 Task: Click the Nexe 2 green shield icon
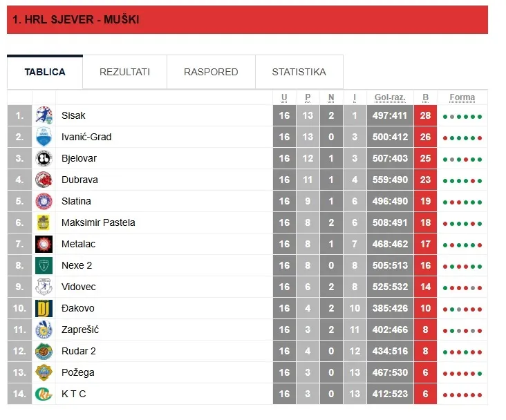(44, 265)
